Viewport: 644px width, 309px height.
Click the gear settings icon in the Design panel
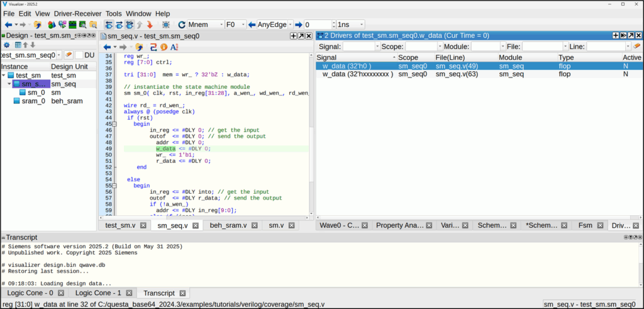coord(6,45)
